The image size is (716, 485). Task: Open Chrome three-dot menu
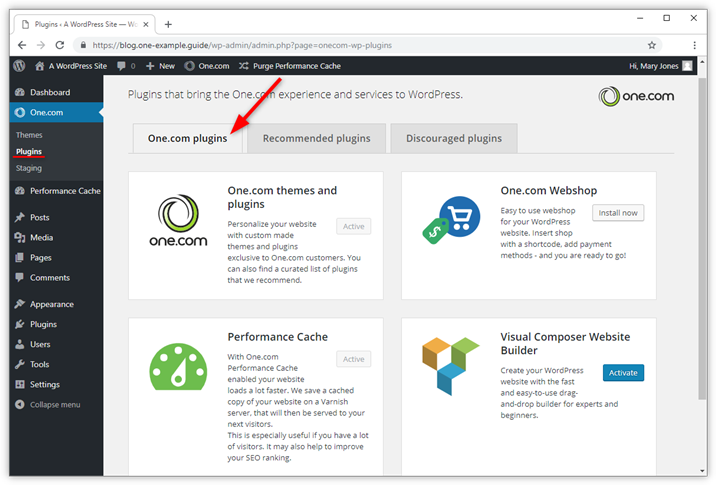(x=695, y=45)
